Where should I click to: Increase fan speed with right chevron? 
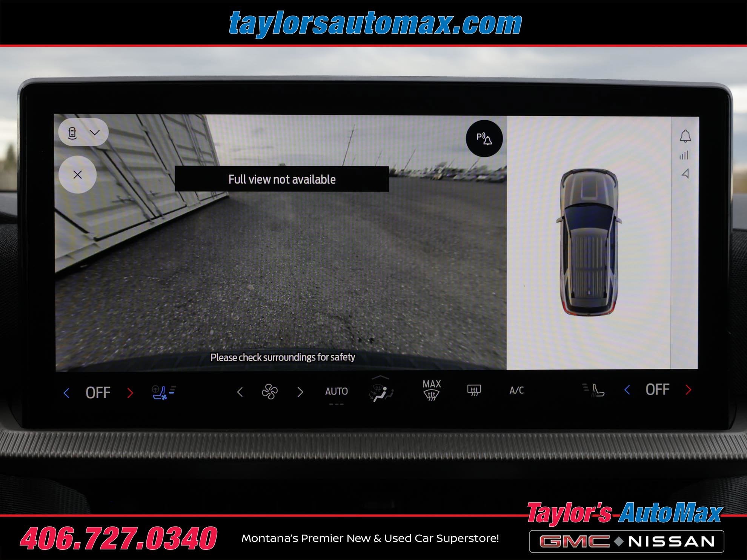(300, 392)
